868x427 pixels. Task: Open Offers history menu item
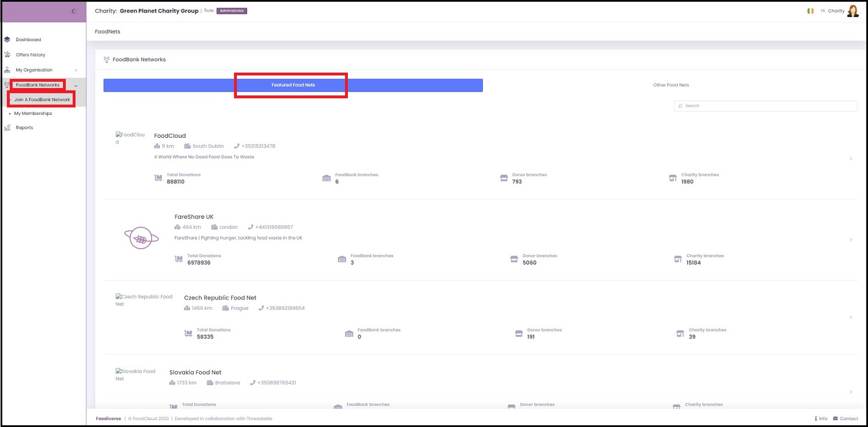[x=31, y=55]
